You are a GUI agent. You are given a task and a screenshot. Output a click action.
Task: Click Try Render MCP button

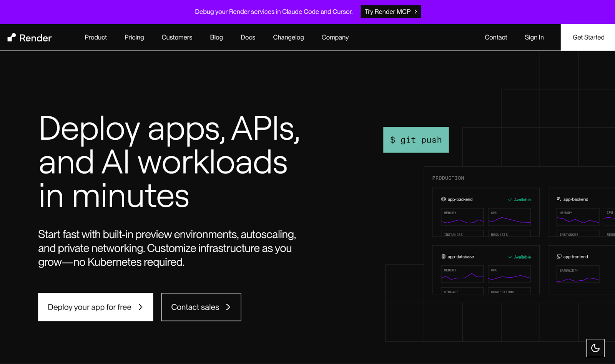click(391, 12)
